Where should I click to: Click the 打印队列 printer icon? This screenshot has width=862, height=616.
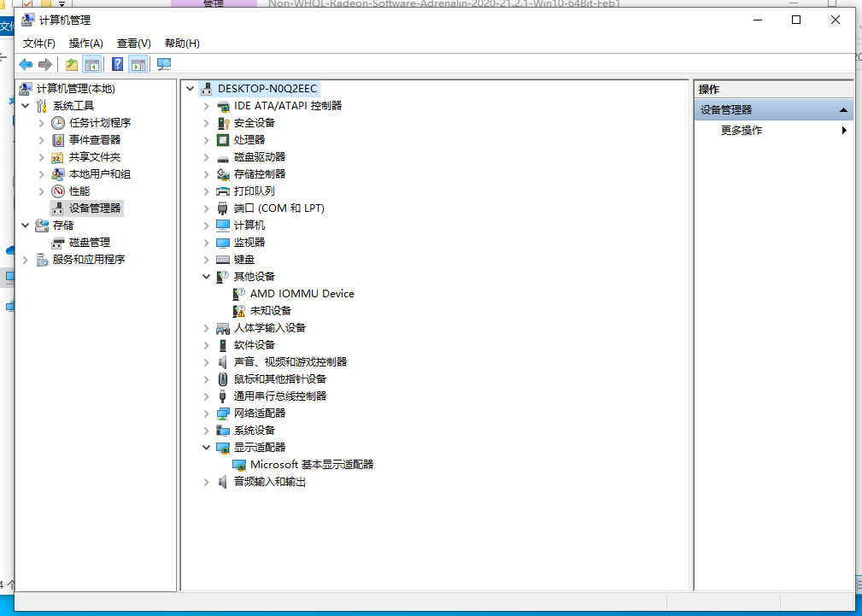pyautogui.click(x=223, y=191)
